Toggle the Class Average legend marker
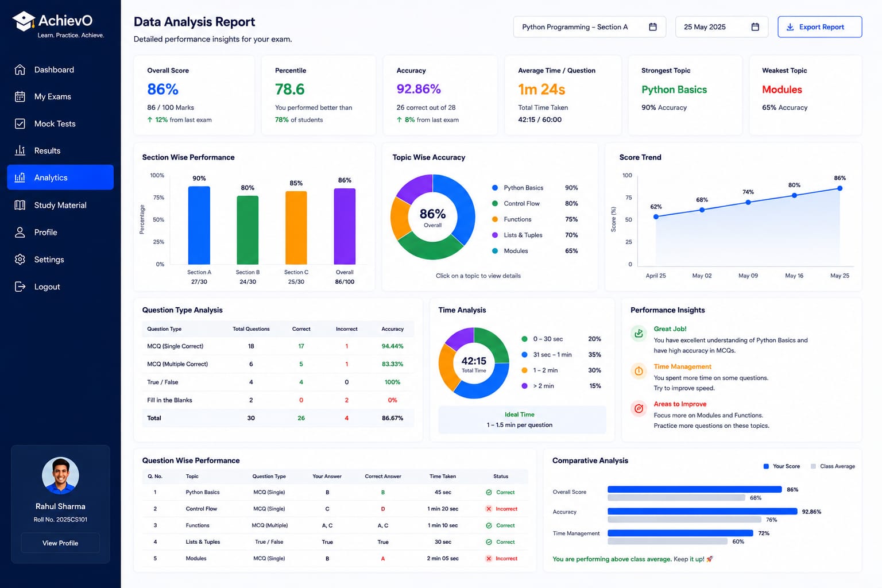 pyautogui.click(x=813, y=466)
